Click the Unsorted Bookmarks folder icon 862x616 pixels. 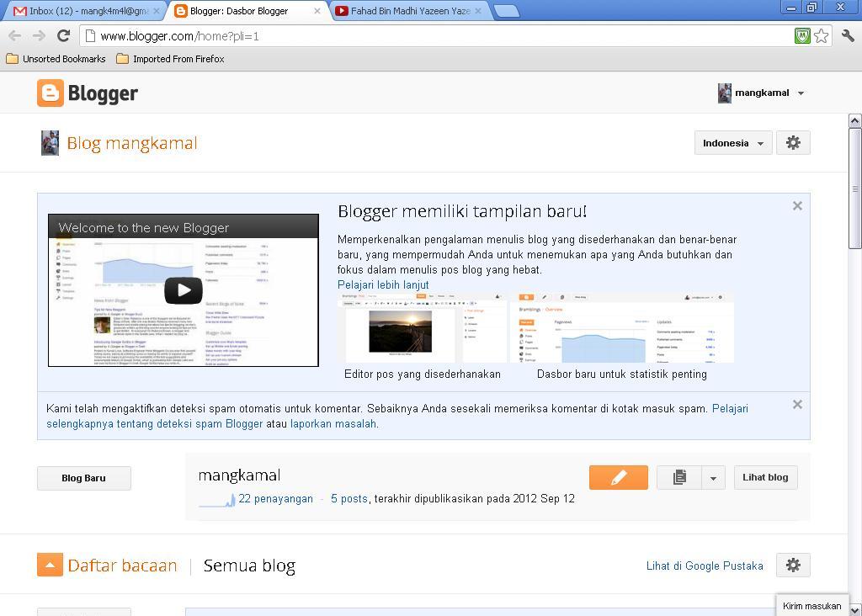click(x=12, y=59)
